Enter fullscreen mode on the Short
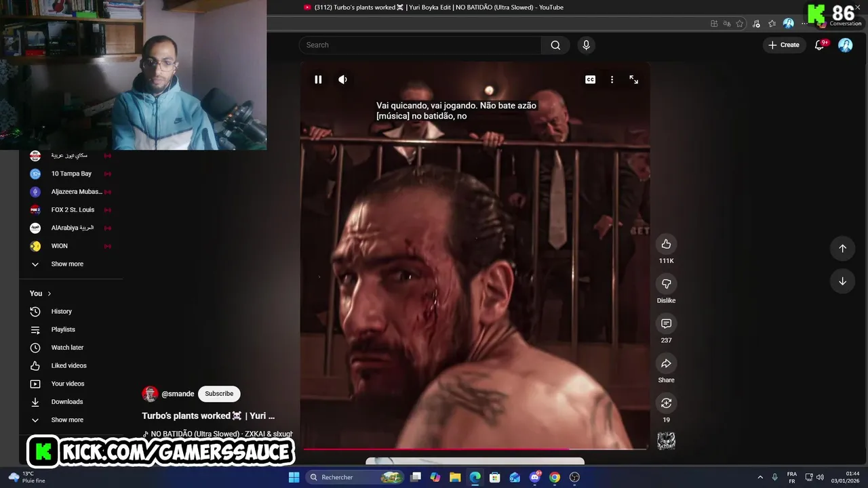The height and width of the screenshot is (488, 868). tap(633, 79)
